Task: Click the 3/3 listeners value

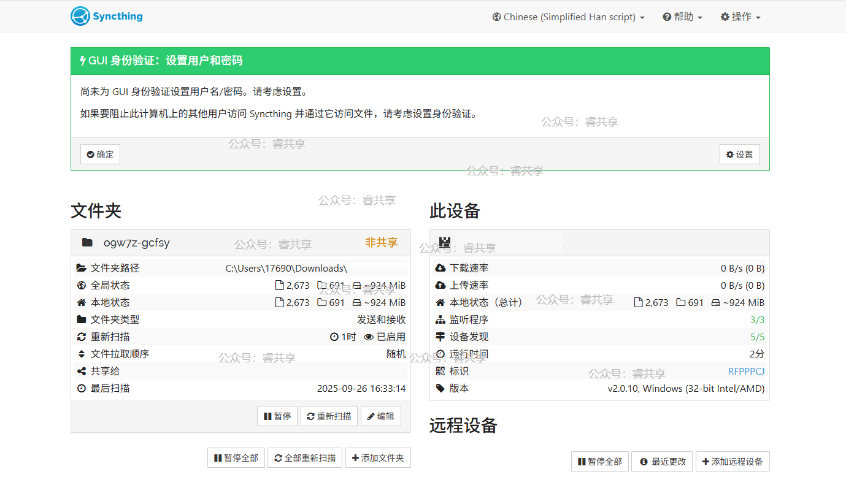Action: [x=758, y=320]
